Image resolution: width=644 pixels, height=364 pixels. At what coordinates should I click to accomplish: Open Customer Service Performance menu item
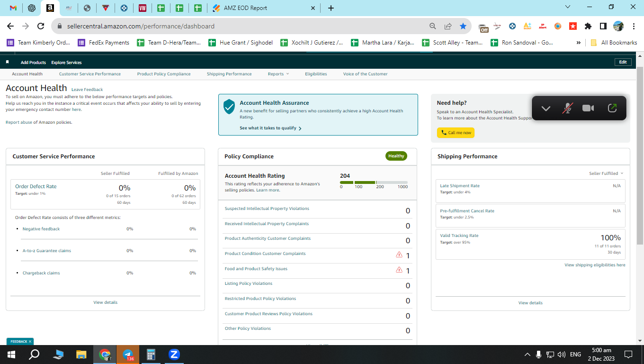click(90, 74)
